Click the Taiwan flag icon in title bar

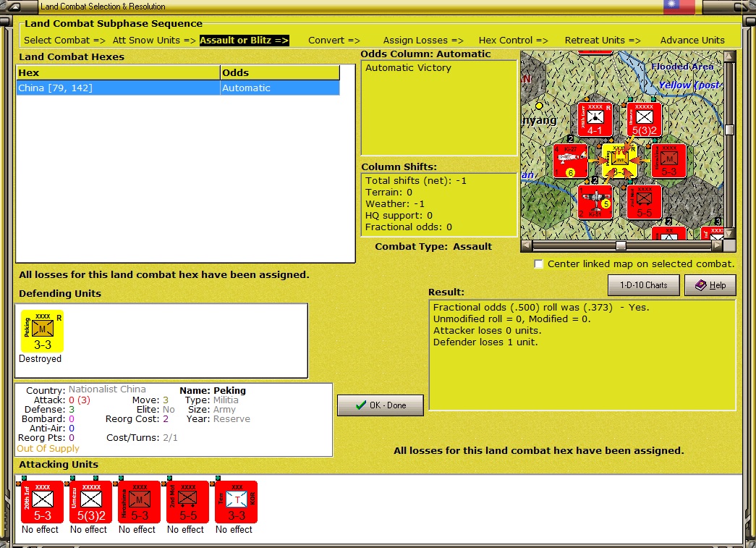point(679,7)
